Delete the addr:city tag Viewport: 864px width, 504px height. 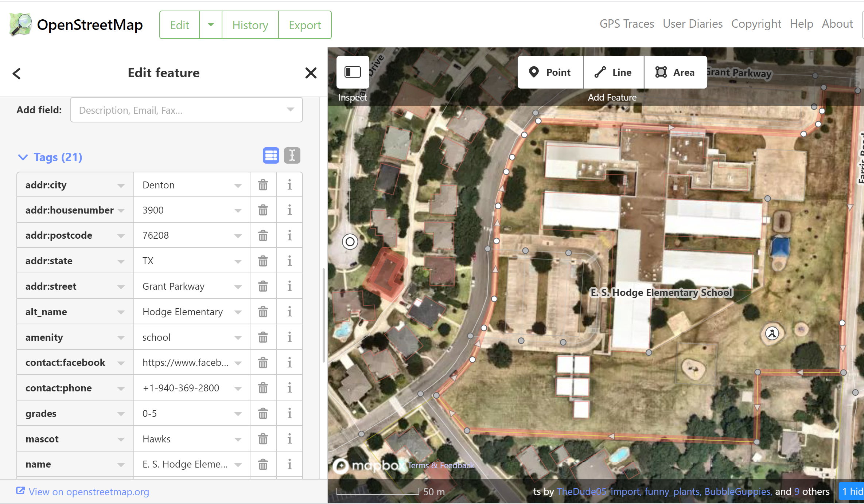(x=263, y=185)
